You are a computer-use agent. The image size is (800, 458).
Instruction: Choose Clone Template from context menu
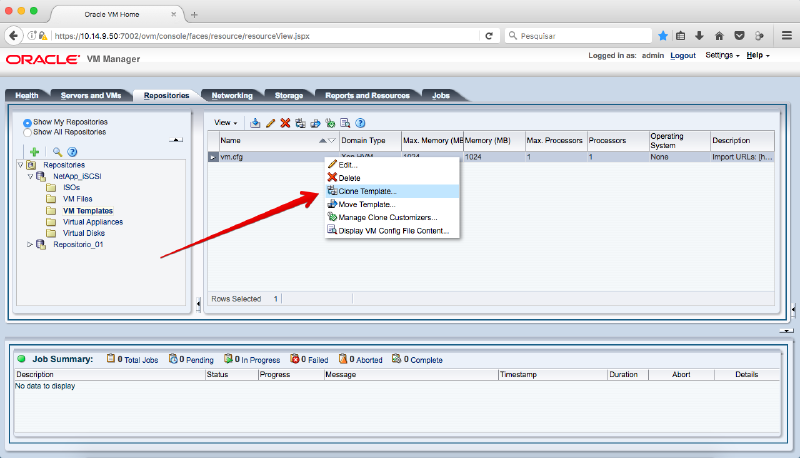tap(368, 191)
